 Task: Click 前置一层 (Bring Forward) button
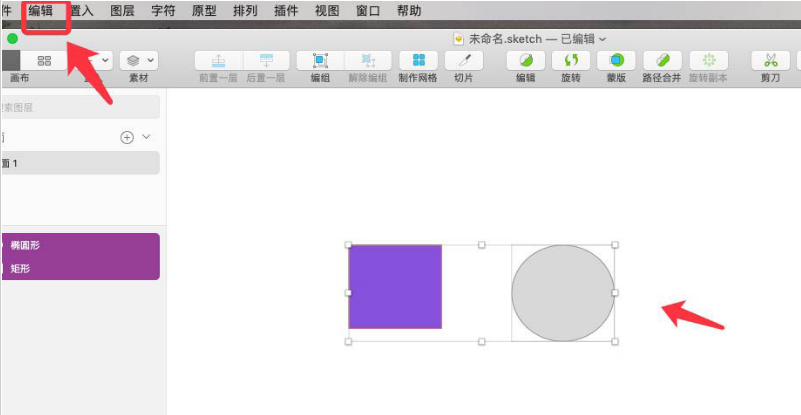click(x=215, y=61)
